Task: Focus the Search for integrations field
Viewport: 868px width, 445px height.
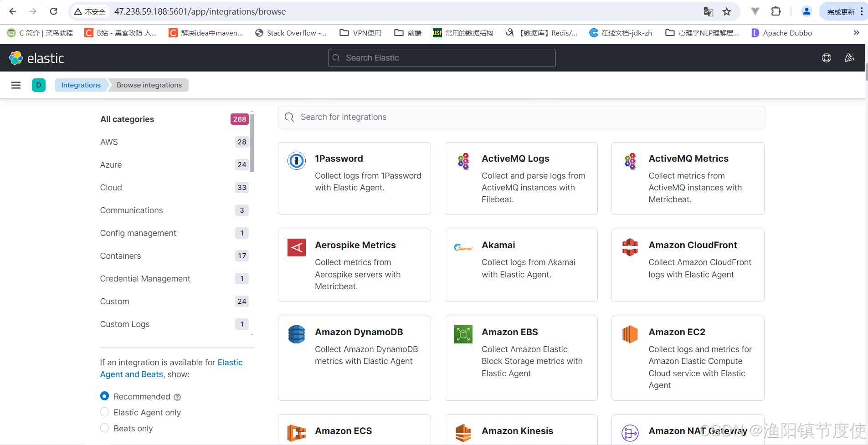Action: pos(521,117)
